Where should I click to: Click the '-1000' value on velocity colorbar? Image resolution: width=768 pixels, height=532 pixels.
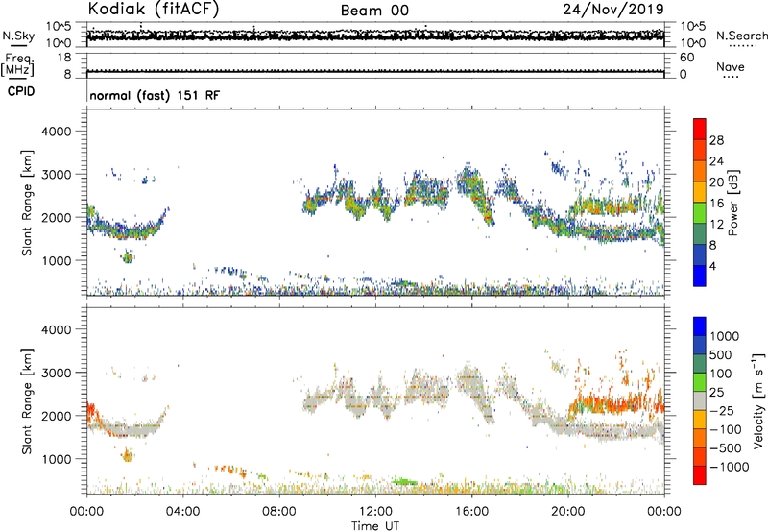point(730,467)
